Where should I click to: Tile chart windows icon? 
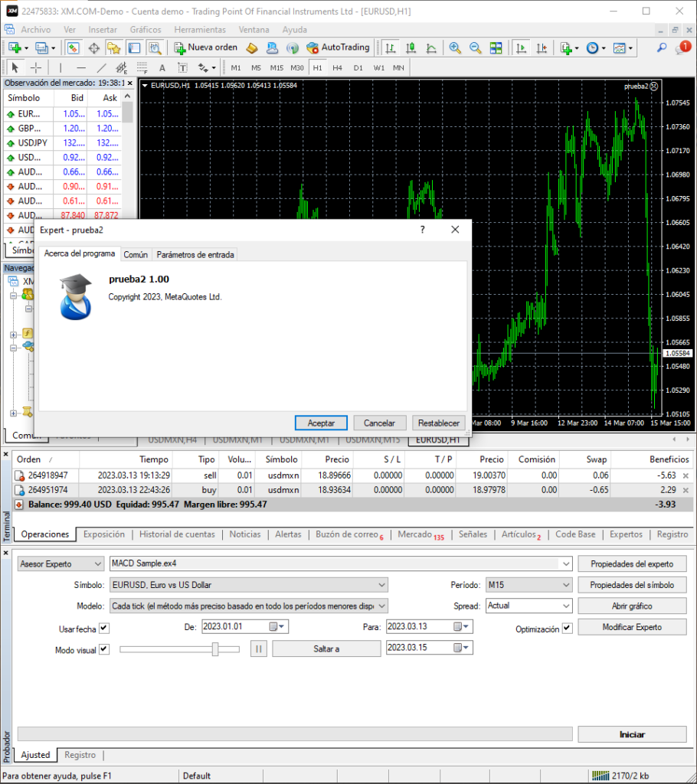tap(496, 48)
